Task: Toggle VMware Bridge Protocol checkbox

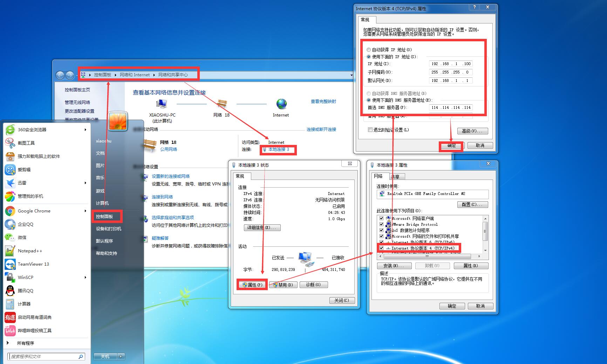Action: pyautogui.click(x=382, y=224)
